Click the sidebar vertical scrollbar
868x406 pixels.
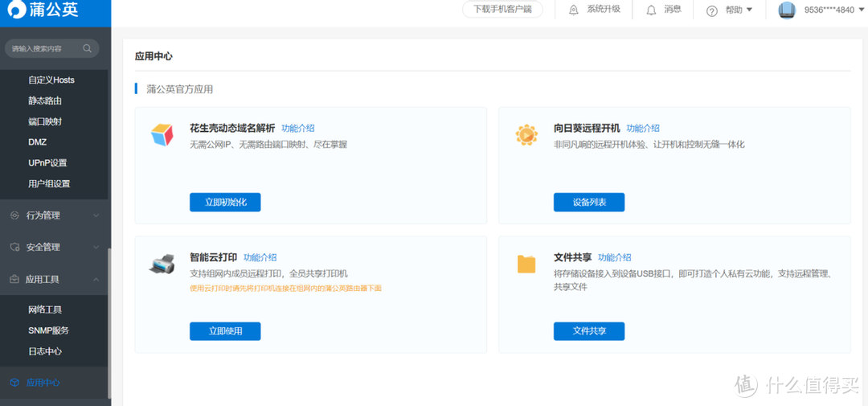109,322
